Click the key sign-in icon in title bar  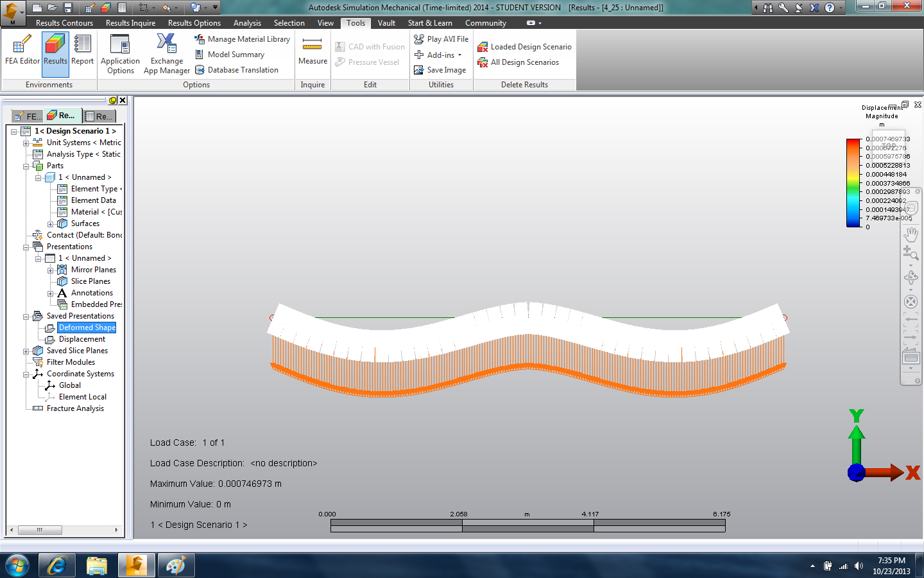tap(783, 8)
